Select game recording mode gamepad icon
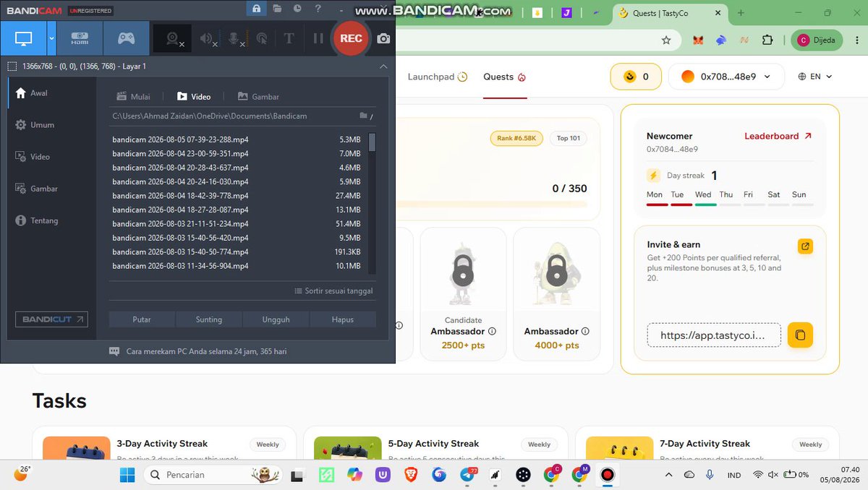This screenshot has width=868, height=490. pos(126,38)
